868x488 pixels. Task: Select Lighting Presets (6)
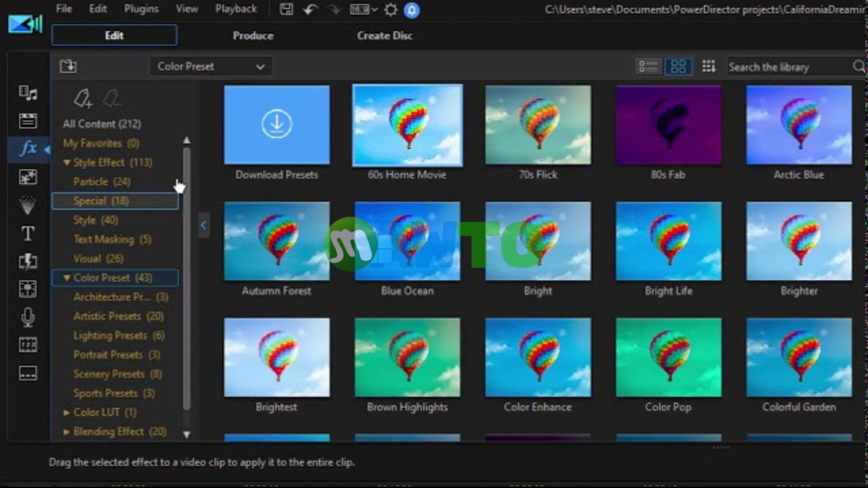tap(119, 335)
